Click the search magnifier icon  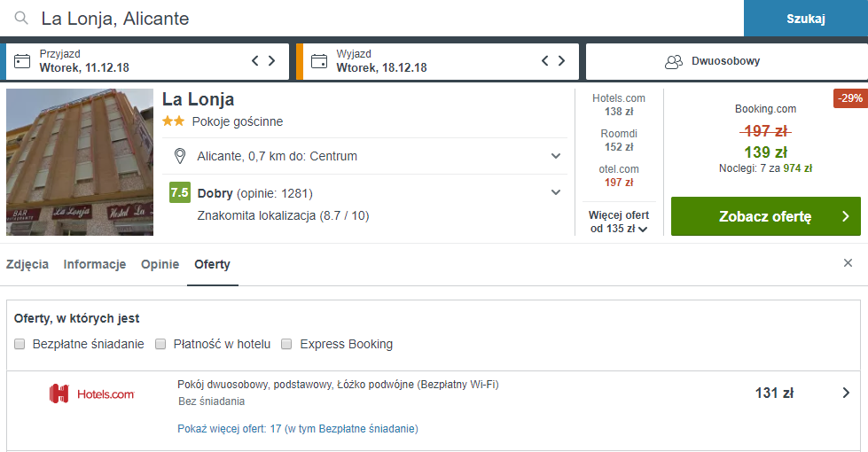pyautogui.click(x=21, y=19)
